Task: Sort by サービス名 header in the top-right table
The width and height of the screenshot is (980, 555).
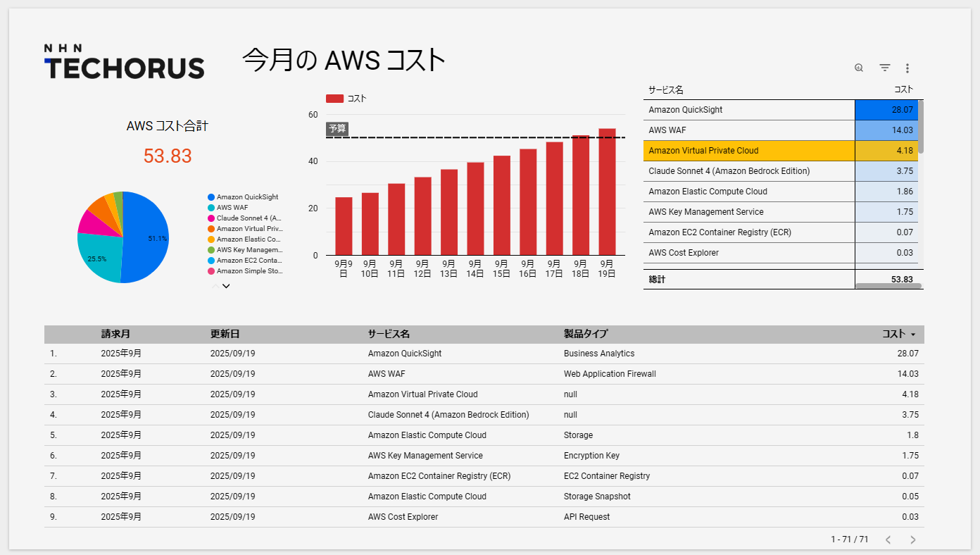Action: point(666,90)
